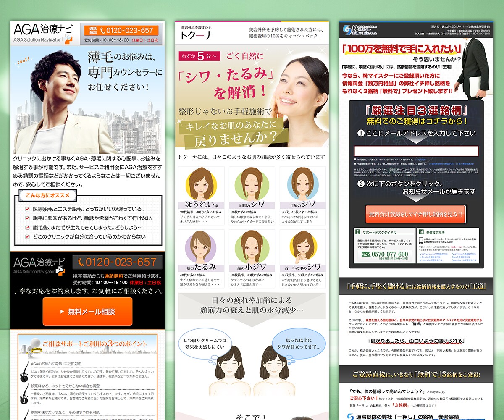
Task: Click the orange 0120-023-657 phone banner
Action: pos(121,31)
